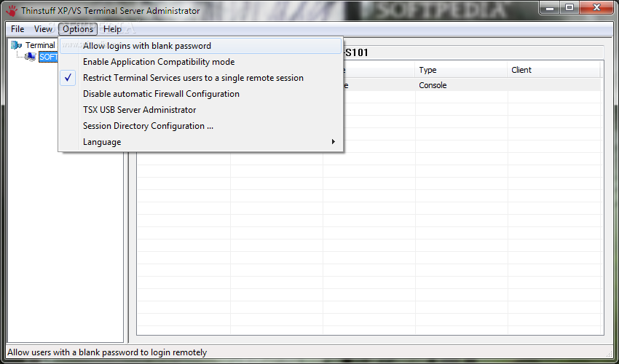
Task: Select the highlighted SOFT server node
Action: [48, 57]
